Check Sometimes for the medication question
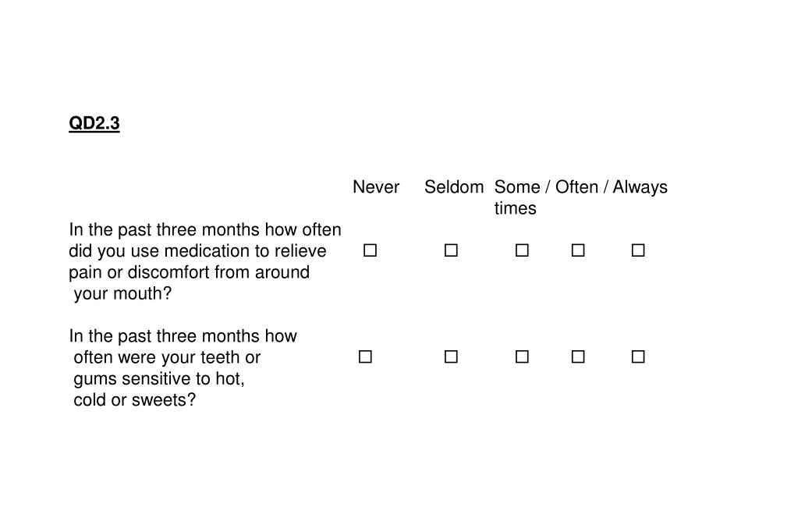798x532 pixels. point(522,250)
